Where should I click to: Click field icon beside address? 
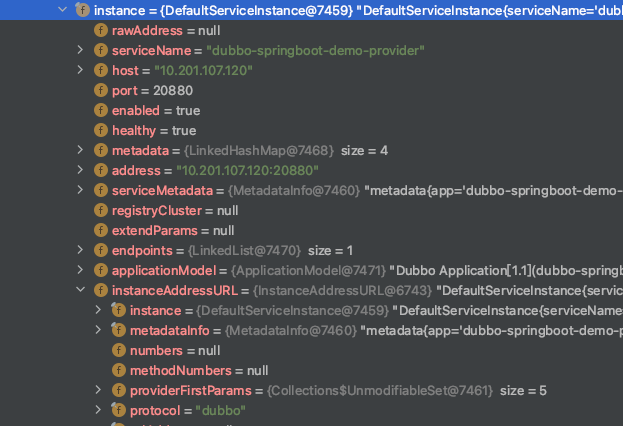[101, 170]
